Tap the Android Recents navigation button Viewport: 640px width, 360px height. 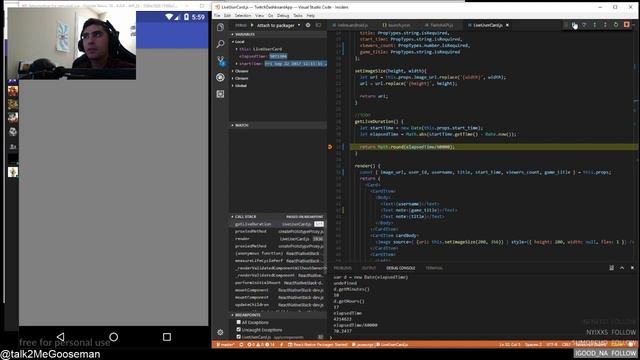click(167, 337)
